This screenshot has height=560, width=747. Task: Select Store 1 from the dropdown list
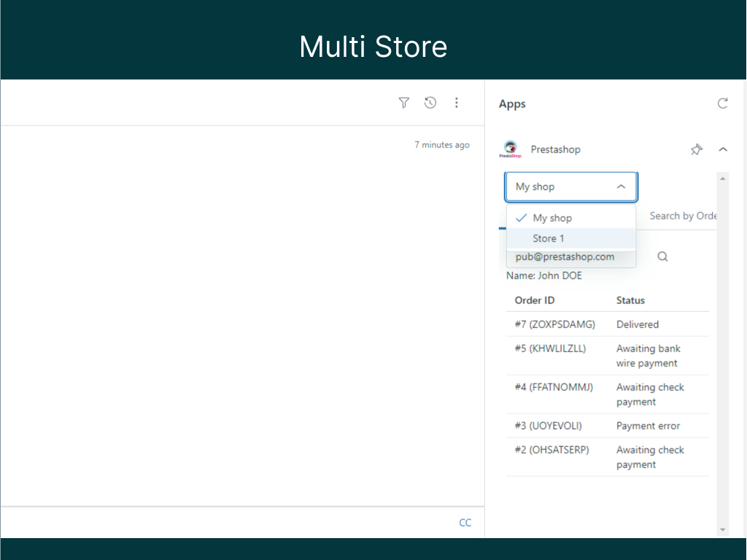pos(549,238)
